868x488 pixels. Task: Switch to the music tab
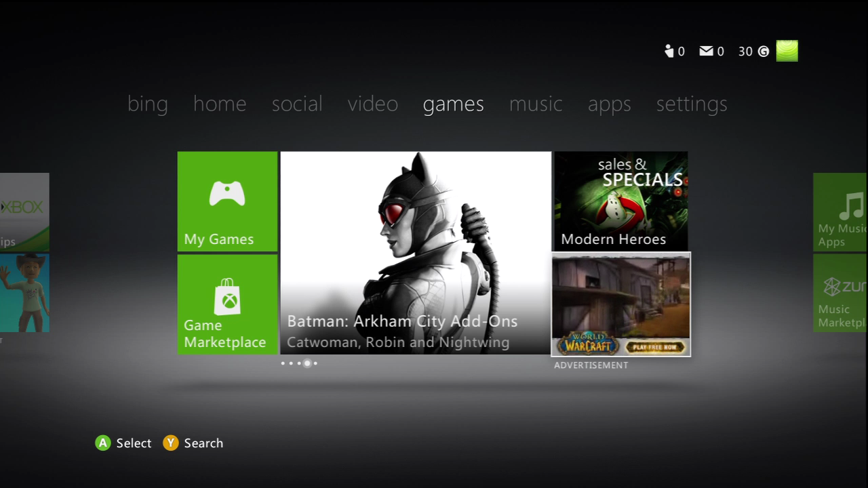[536, 104]
